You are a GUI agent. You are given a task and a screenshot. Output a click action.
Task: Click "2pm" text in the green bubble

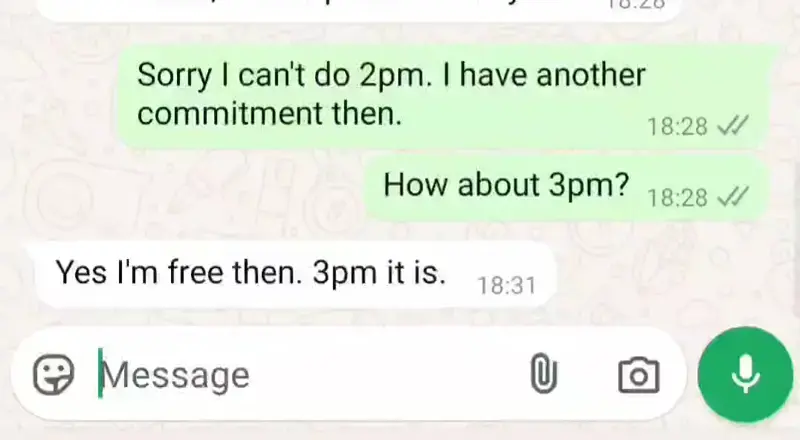(x=392, y=76)
